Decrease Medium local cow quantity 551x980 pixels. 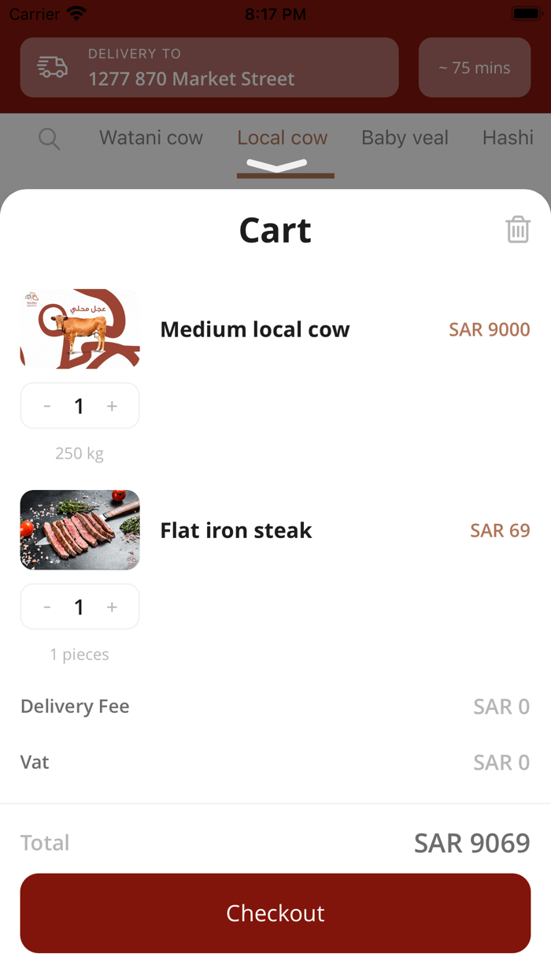[x=47, y=406]
